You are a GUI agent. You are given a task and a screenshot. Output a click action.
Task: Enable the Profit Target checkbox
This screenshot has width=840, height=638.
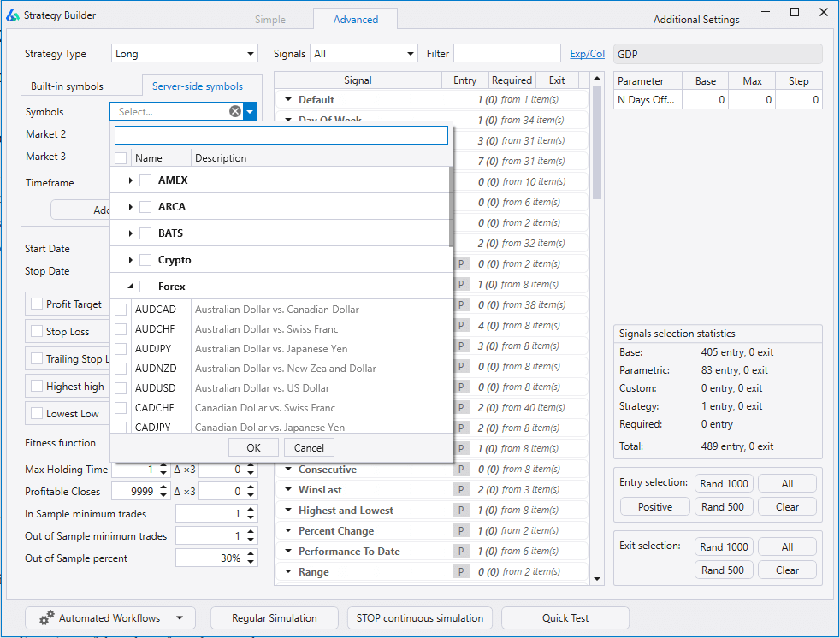pos(37,304)
